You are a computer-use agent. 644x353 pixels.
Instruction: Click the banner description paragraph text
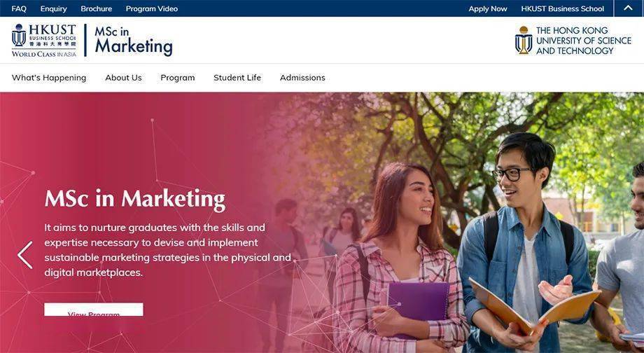pyautogui.click(x=167, y=250)
